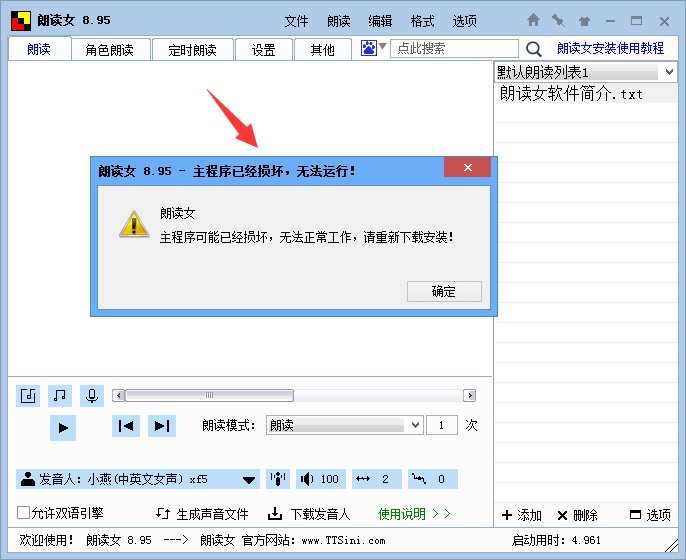Open the 发音人 voice selector dropdown
This screenshot has height=560, width=686.
tap(138, 479)
